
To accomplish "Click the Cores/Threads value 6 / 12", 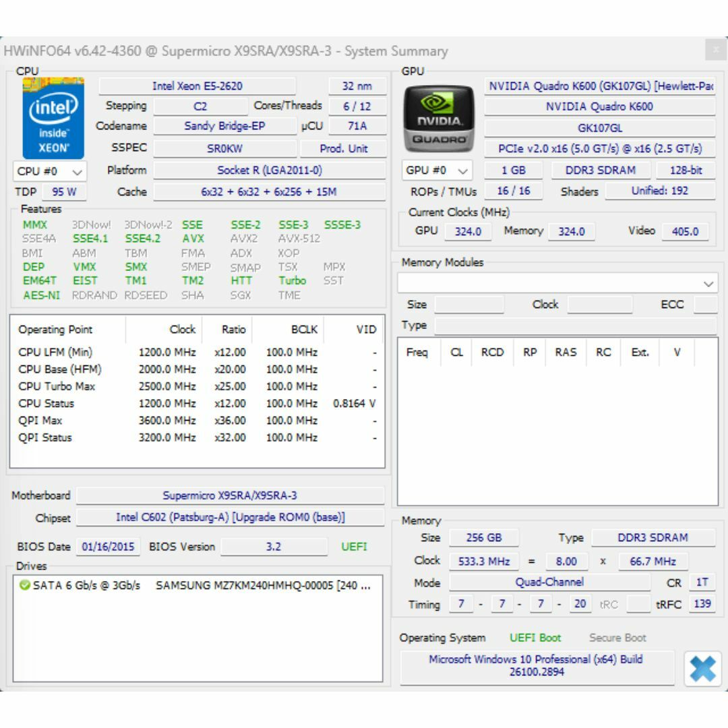I will pos(357,107).
